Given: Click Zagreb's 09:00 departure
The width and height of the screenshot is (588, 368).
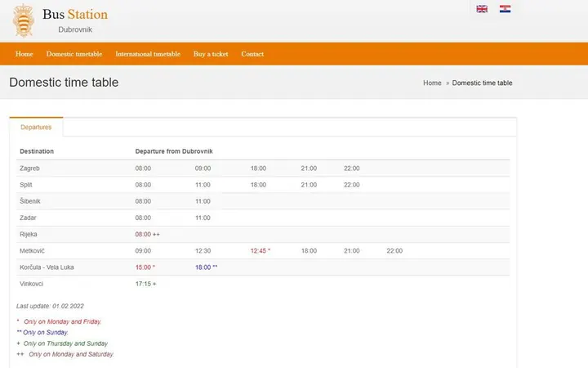Looking at the screenshot, I should [203, 168].
